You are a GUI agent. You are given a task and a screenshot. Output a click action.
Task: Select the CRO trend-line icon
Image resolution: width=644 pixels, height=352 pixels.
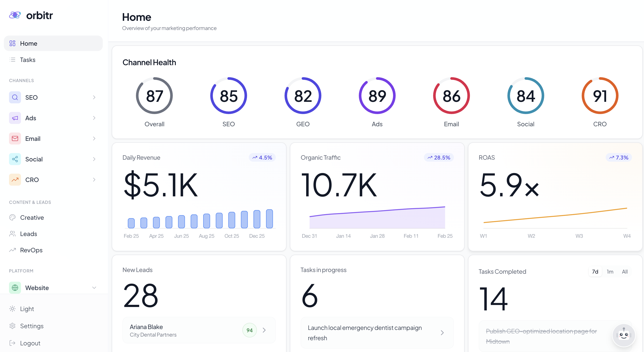pyautogui.click(x=15, y=179)
